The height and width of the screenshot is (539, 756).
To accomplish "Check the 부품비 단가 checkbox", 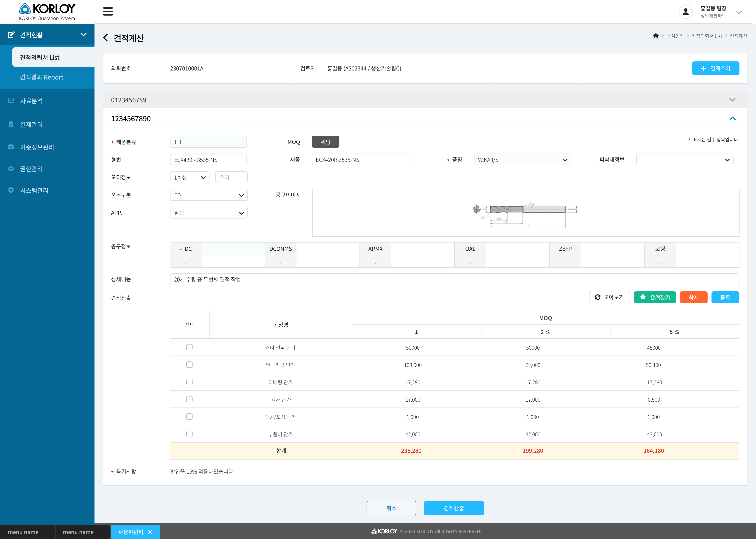I will tap(189, 434).
